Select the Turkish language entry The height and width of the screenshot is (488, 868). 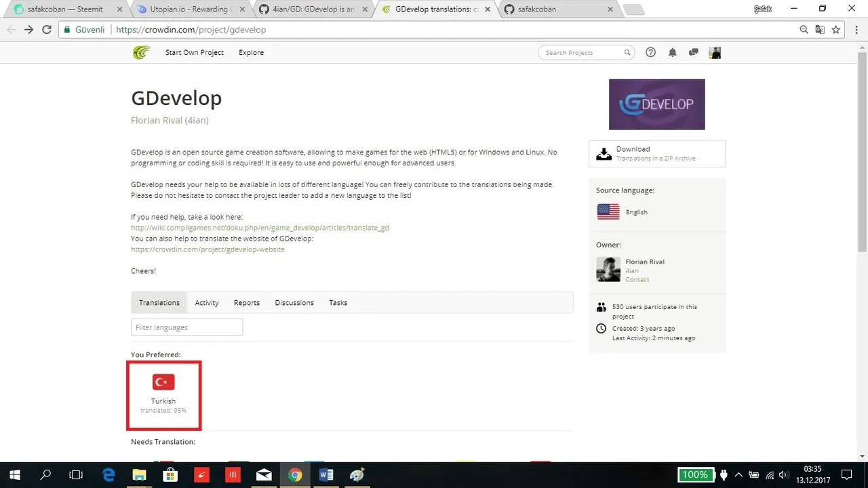click(x=163, y=395)
